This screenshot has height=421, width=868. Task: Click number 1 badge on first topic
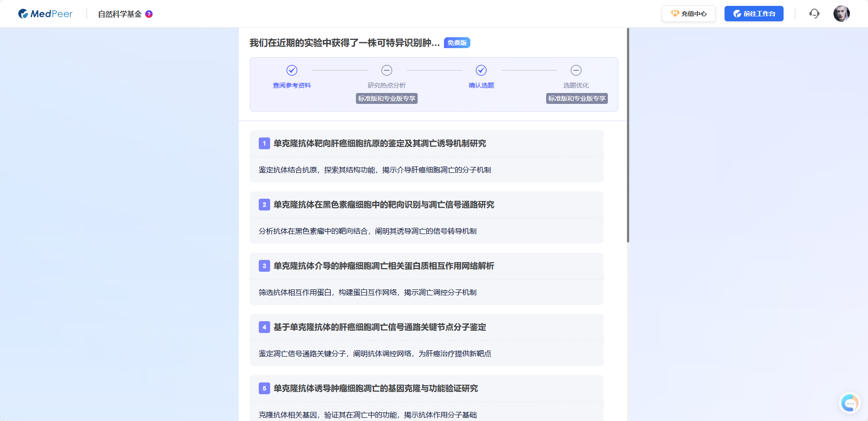click(264, 143)
